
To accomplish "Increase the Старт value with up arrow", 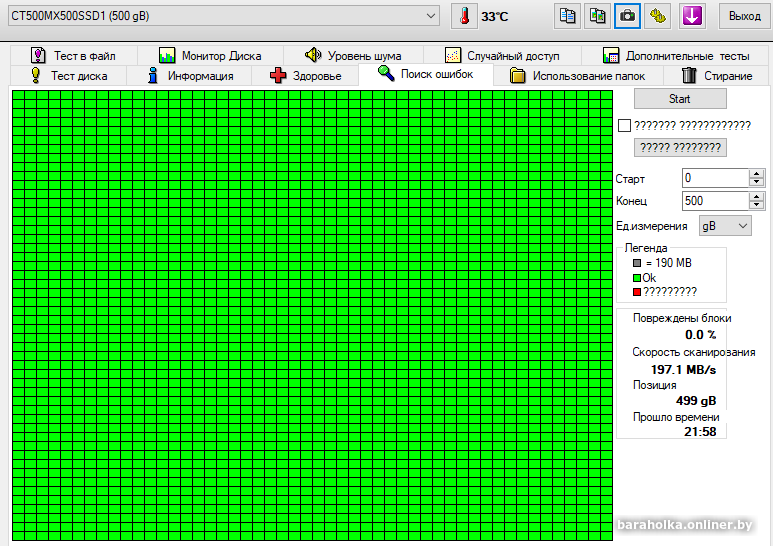I will 757,173.
